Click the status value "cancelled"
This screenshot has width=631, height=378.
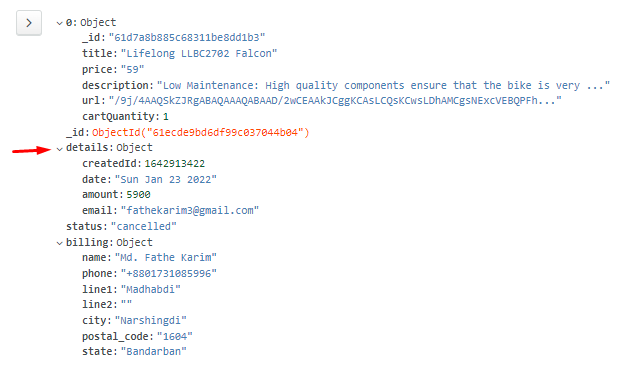click(143, 227)
